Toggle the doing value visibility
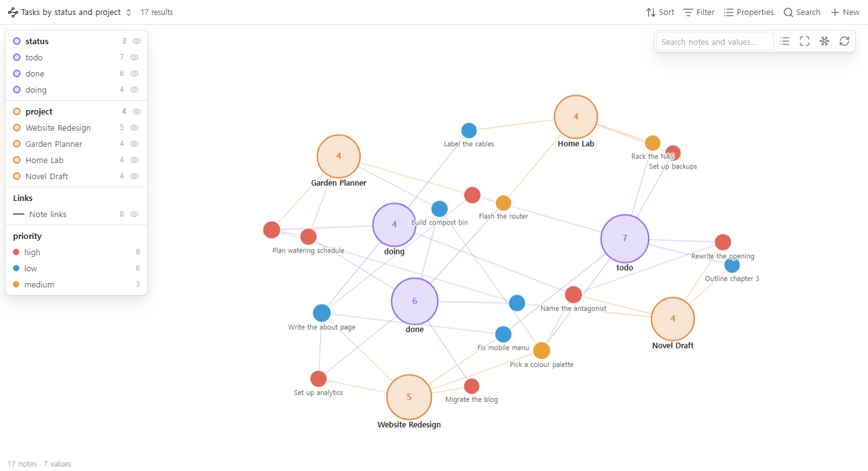The width and height of the screenshot is (868, 471). click(x=134, y=90)
